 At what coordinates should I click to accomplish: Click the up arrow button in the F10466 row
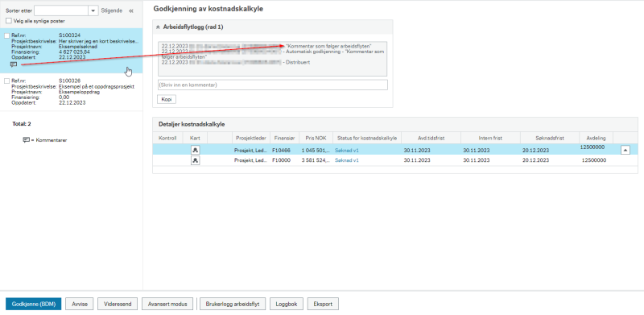625,151
